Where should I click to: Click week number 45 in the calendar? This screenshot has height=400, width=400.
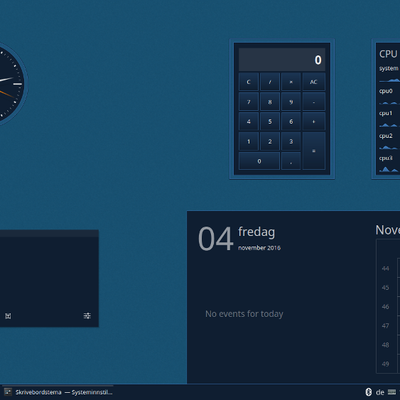pos(385,287)
